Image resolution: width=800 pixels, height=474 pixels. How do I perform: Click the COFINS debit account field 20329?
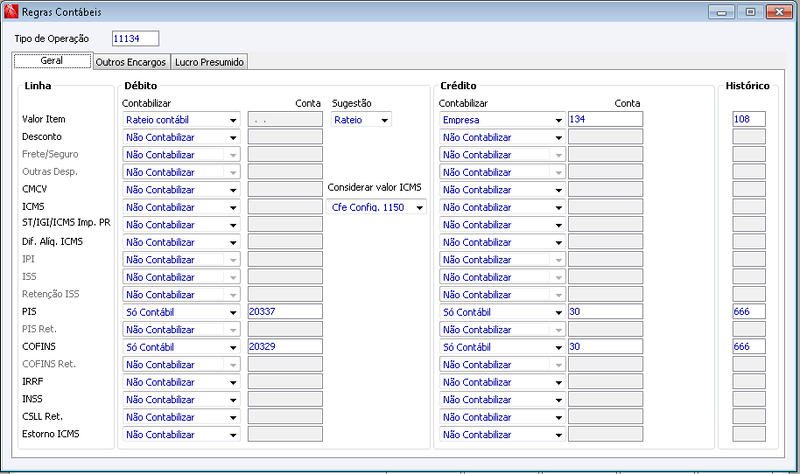pyautogui.click(x=285, y=346)
